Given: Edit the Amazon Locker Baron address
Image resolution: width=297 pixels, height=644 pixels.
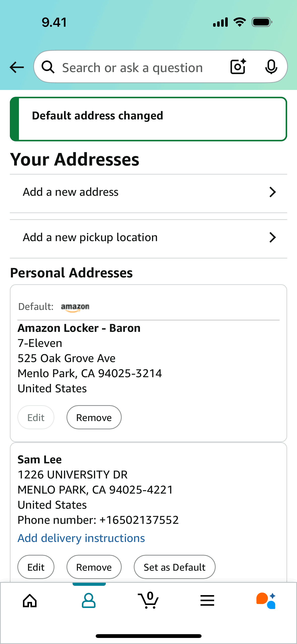Looking at the screenshot, I should pos(36,417).
